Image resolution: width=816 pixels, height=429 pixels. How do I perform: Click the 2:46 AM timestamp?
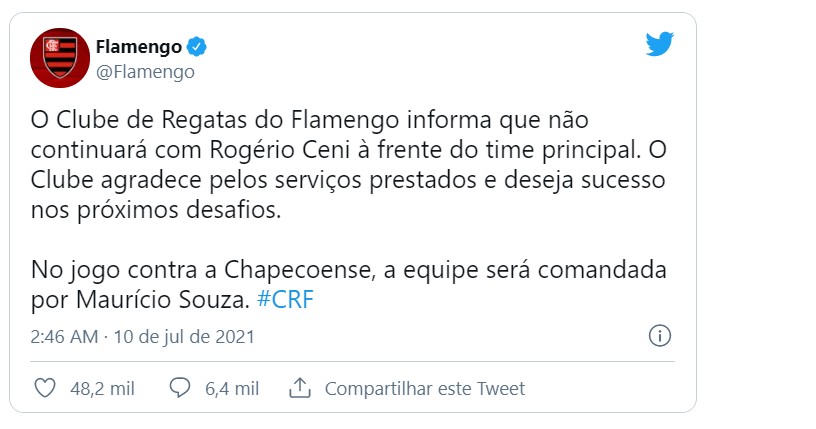pos(64,337)
